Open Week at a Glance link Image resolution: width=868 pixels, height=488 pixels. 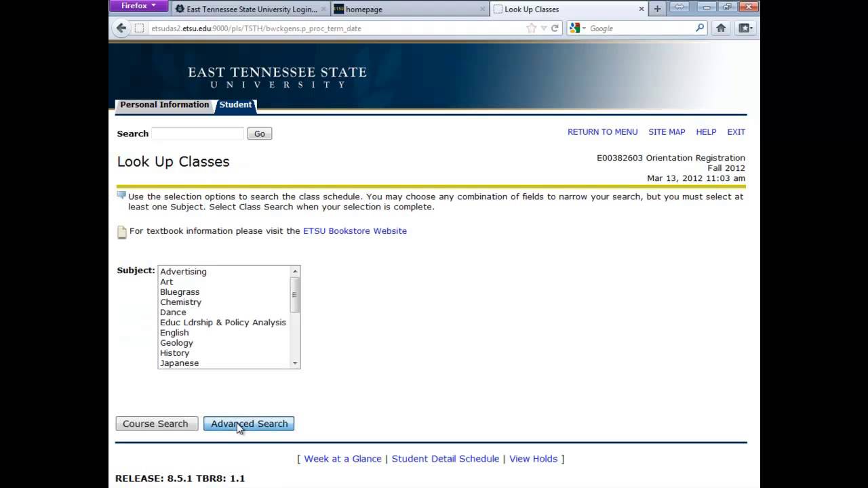tap(342, 459)
